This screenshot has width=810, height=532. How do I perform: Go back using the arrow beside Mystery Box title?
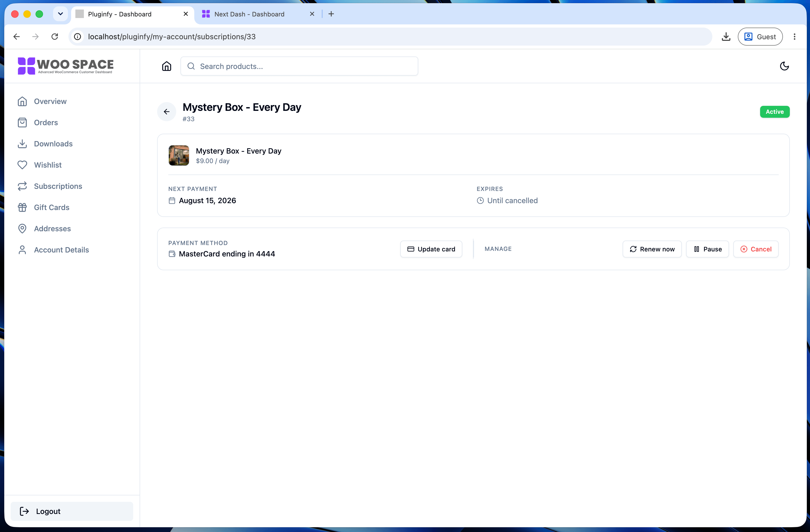[x=166, y=112]
